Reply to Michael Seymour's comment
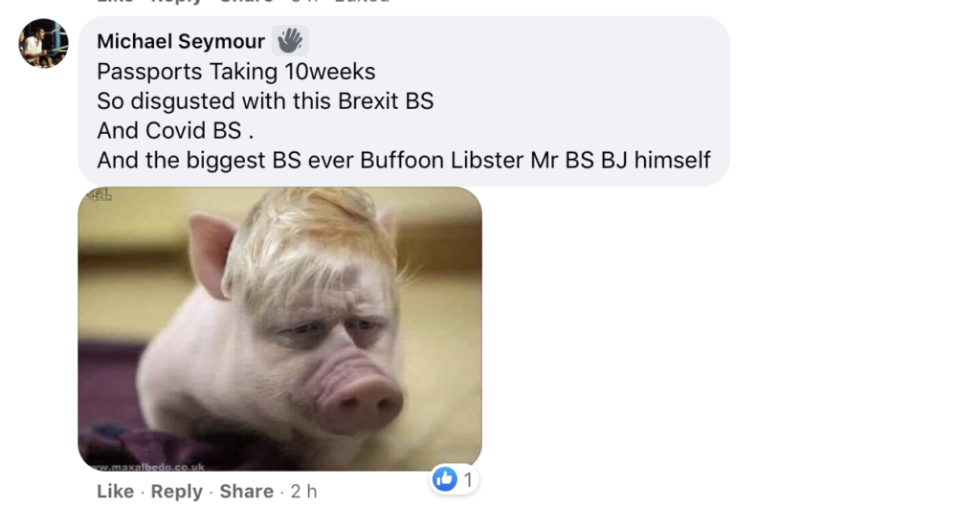Viewport: 980px width, 507px height. click(x=177, y=492)
